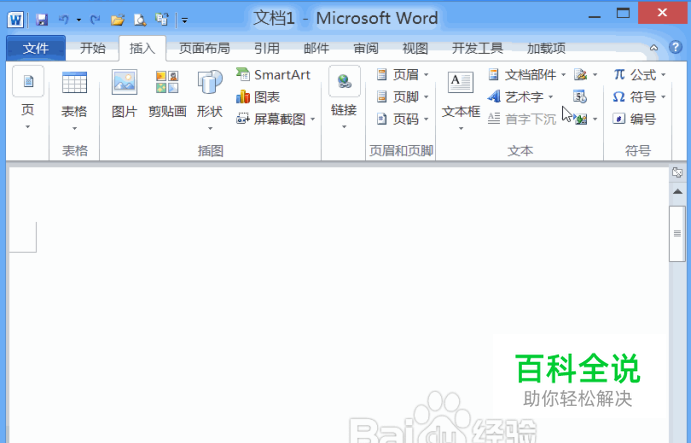Expand the Undo history dropdown arrow

point(78,20)
